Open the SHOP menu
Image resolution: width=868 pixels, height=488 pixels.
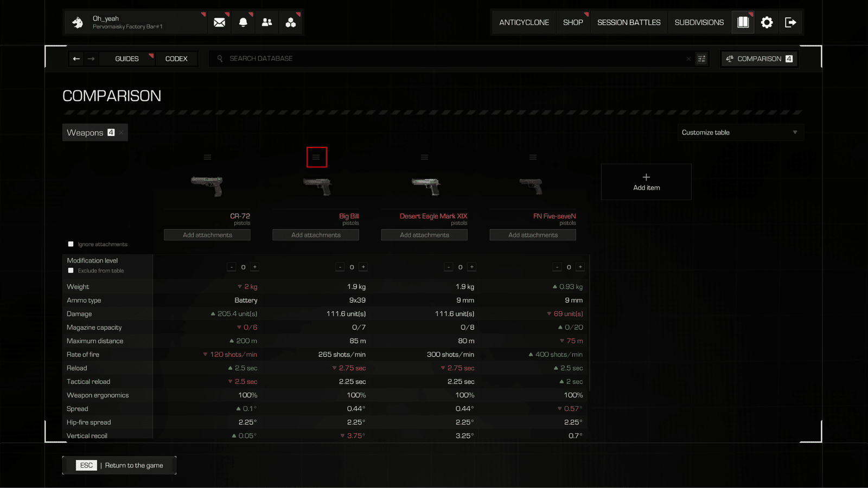click(573, 22)
